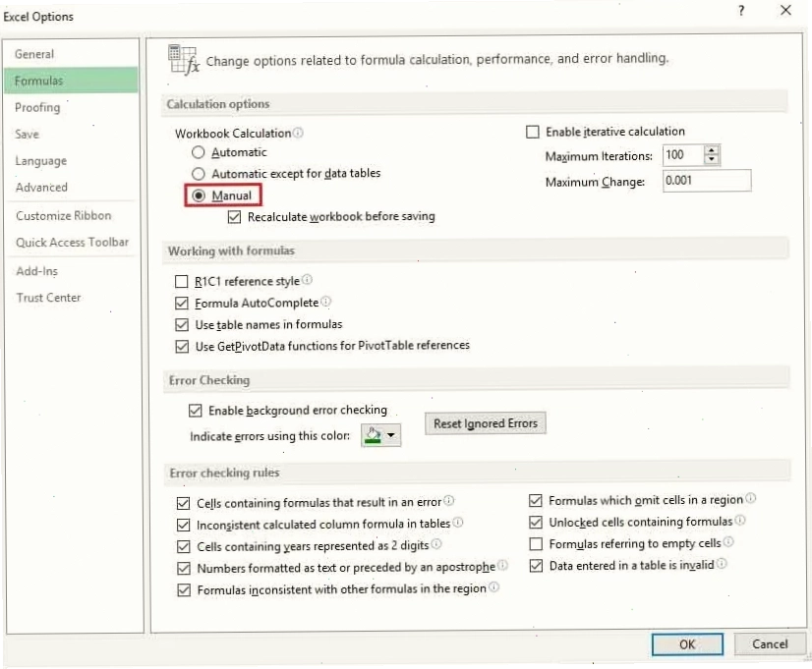The width and height of the screenshot is (812, 669).
Task: Uncheck Cells containing years represented as 2 digits
Action: point(183,546)
